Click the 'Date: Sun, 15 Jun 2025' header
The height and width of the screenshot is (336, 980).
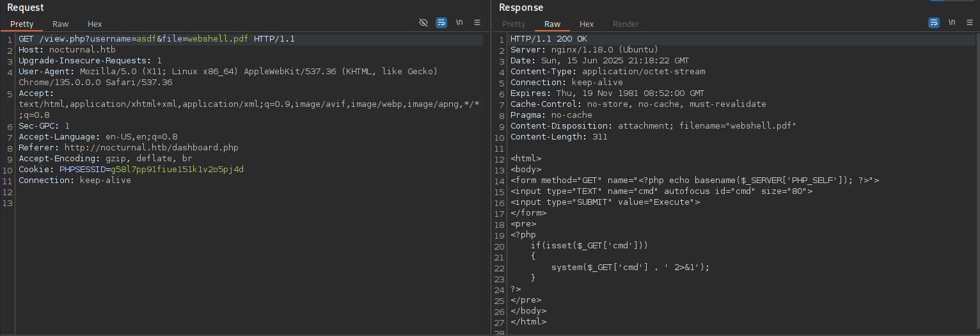click(599, 61)
